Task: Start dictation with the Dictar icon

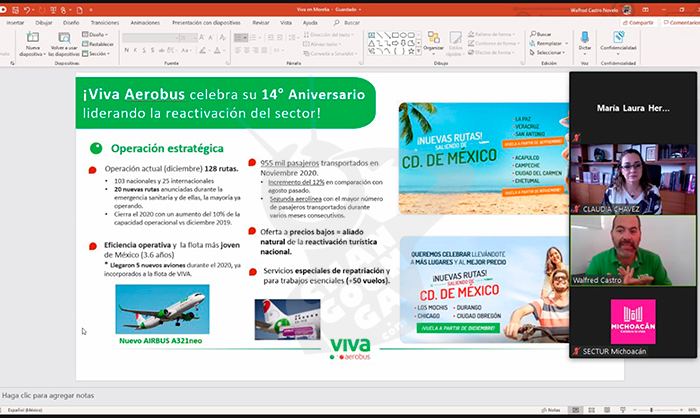Action: click(x=585, y=41)
